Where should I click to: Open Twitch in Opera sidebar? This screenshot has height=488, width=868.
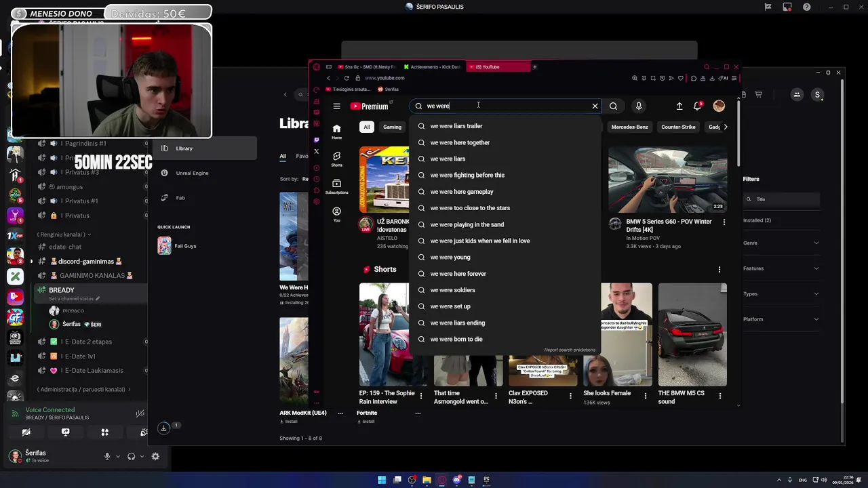pyautogui.click(x=316, y=140)
